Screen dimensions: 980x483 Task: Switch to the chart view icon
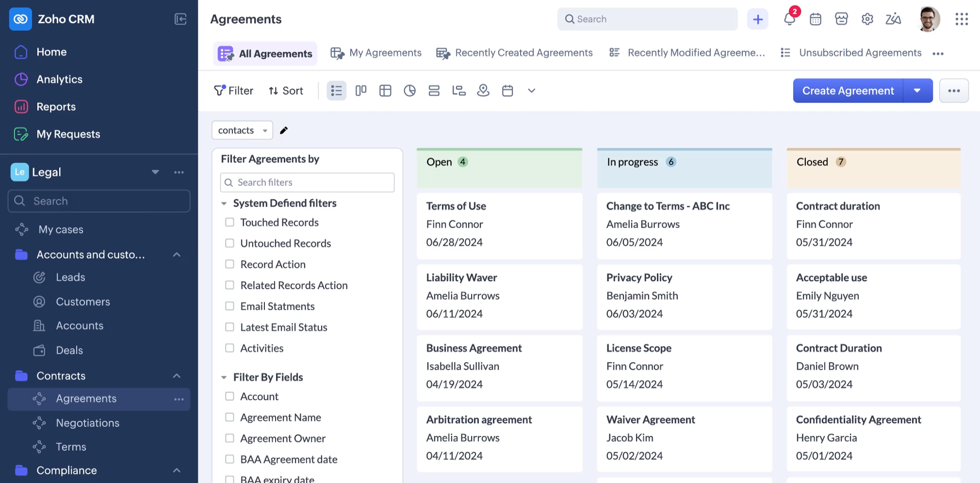coord(410,91)
